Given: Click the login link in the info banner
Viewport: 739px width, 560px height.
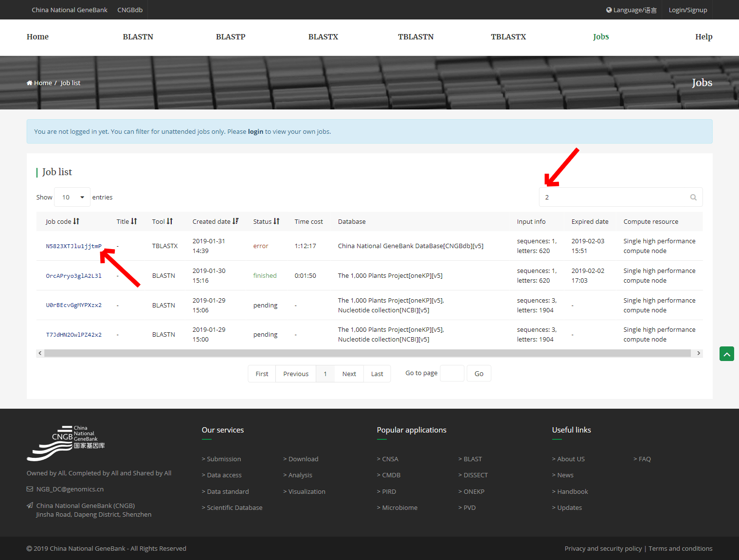Looking at the screenshot, I should [x=255, y=131].
